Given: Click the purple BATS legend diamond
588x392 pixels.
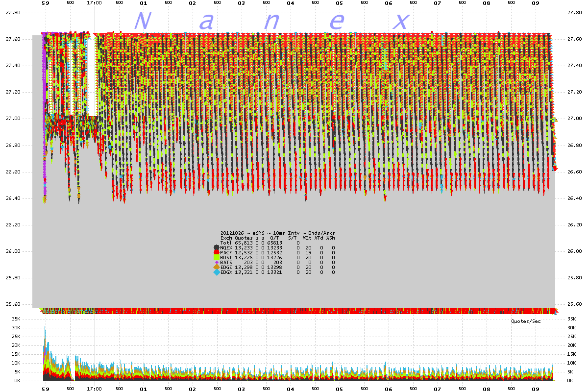Looking at the screenshot, I should point(217,263).
